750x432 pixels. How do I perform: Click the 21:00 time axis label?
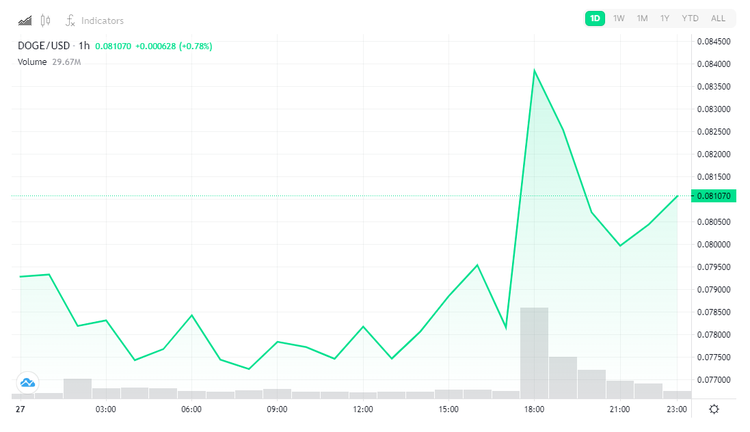[620, 409]
